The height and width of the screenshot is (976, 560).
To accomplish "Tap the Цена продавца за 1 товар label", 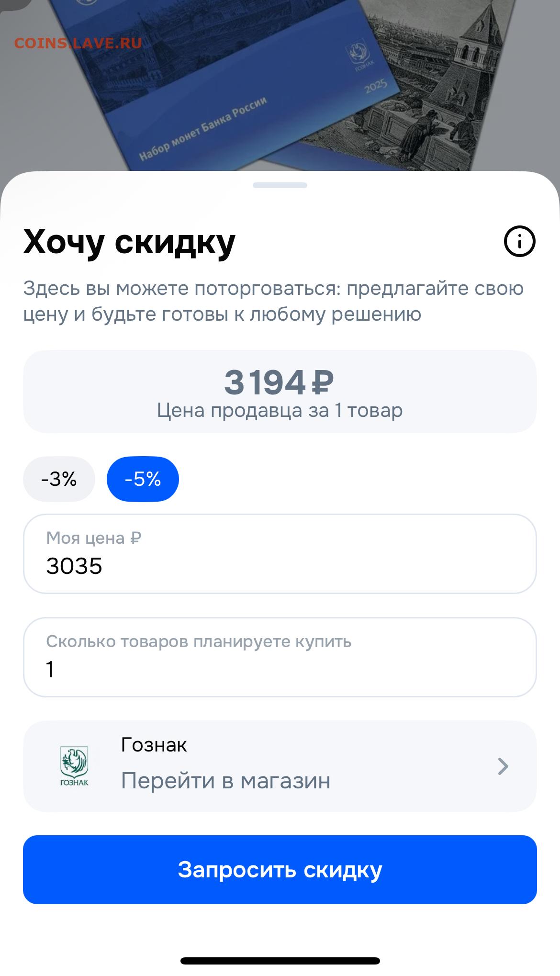I will click(280, 410).
